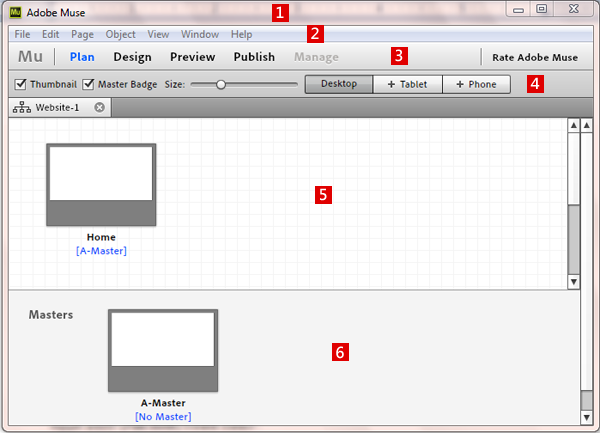Viewport: 600px width, 433px height.
Task: Minimize the Adobe Muse window
Action: (x=518, y=9)
